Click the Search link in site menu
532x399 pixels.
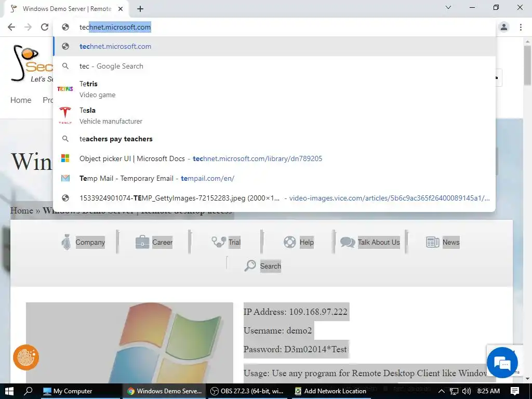tap(270, 266)
